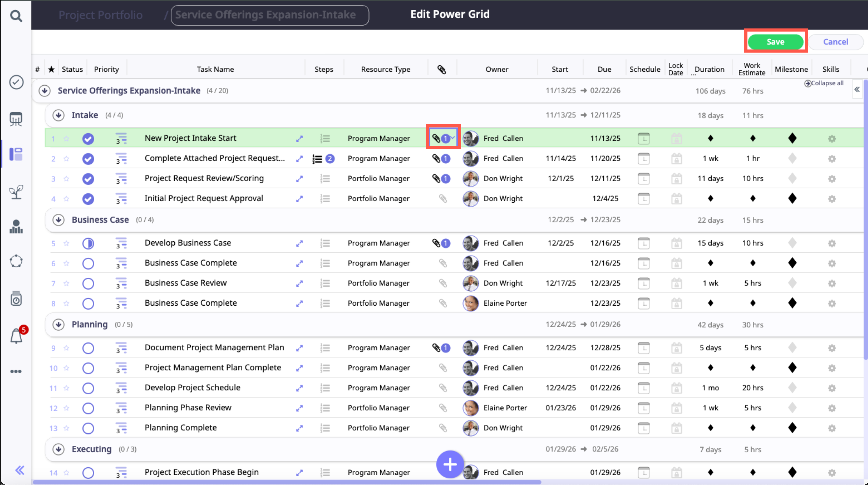Collapse the Executing section
Viewport: 868px width, 485px height.
[58, 449]
